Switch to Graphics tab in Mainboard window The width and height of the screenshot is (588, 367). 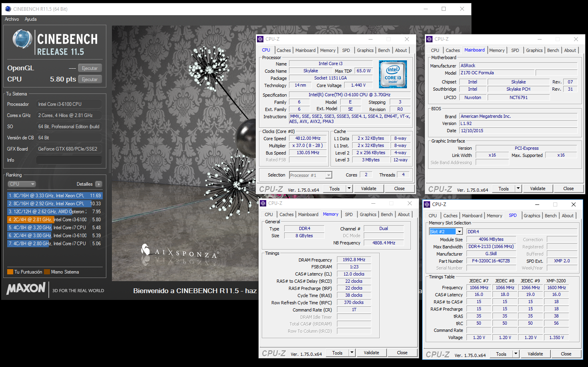(534, 50)
